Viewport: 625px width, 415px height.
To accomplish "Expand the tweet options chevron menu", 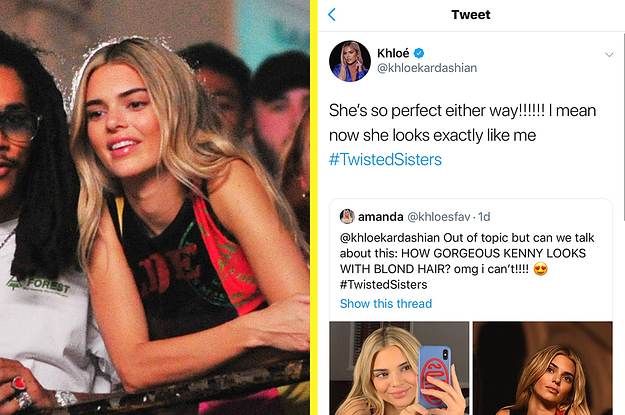I will click(x=608, y=54).
